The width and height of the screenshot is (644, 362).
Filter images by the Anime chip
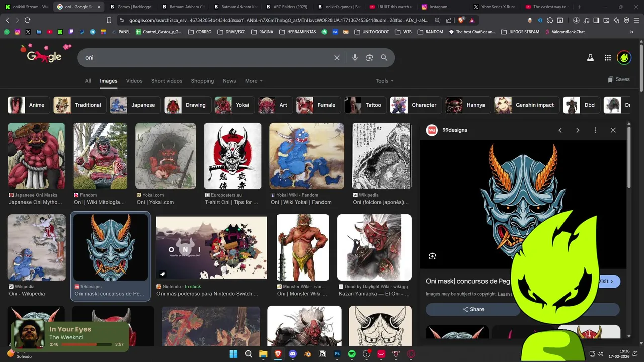tap(29, 105)
